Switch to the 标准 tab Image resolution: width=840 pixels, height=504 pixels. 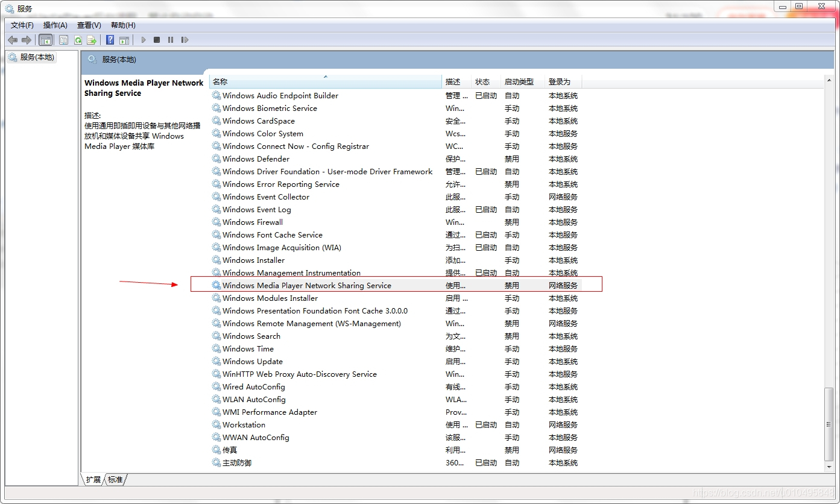click(115, 479)
